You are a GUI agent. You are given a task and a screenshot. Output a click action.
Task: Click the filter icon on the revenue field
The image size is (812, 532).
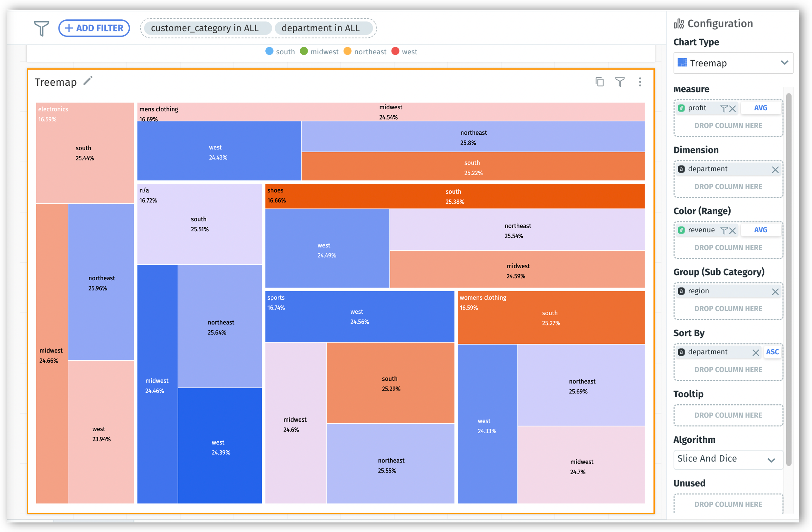[724, 230]
